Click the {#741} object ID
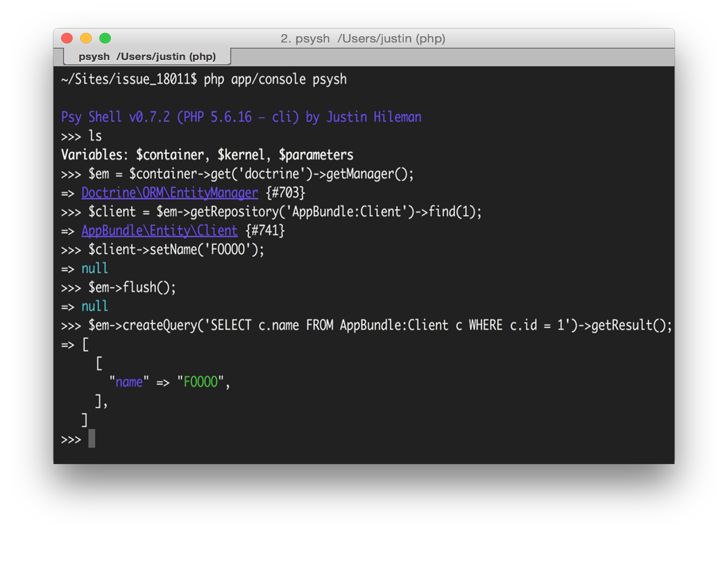The width and height of the screenshot is (728, 583). 265,231
